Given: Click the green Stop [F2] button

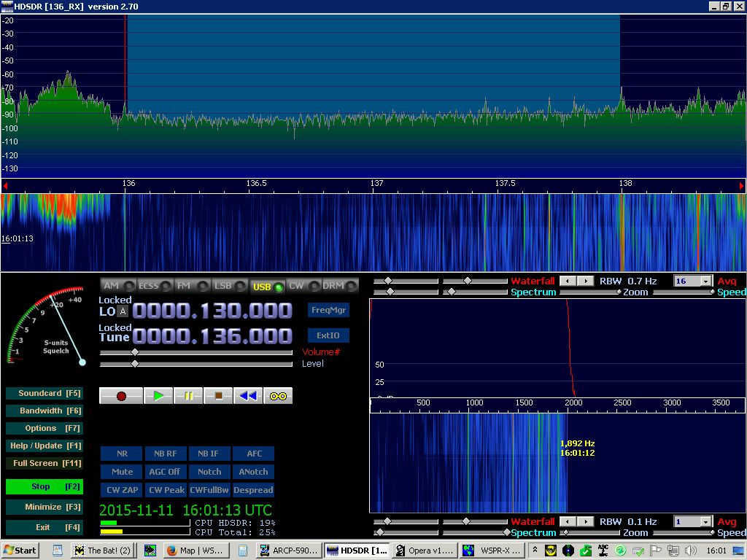Looking at the screenshot, I should tap(44, 486).
